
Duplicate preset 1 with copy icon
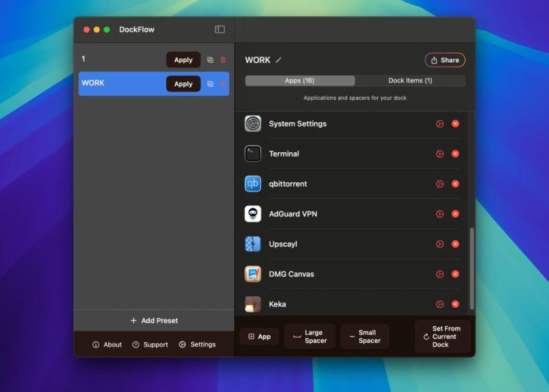click(x=210, y=60)
